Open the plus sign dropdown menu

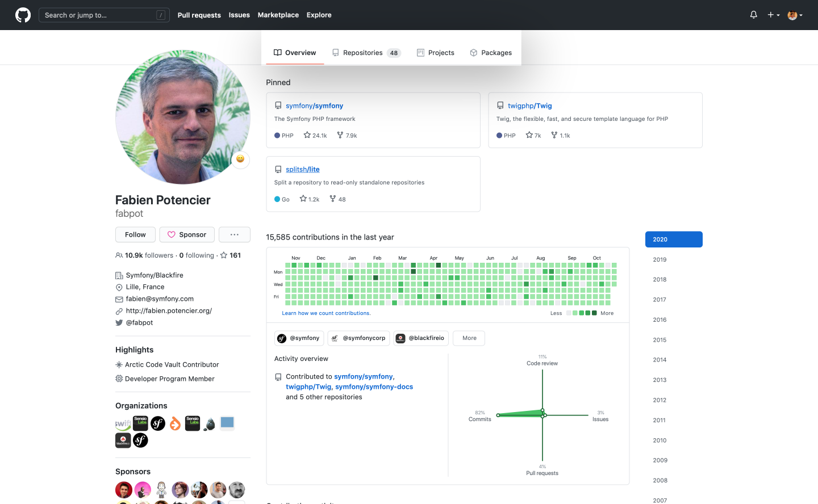(x=773, y=15)
